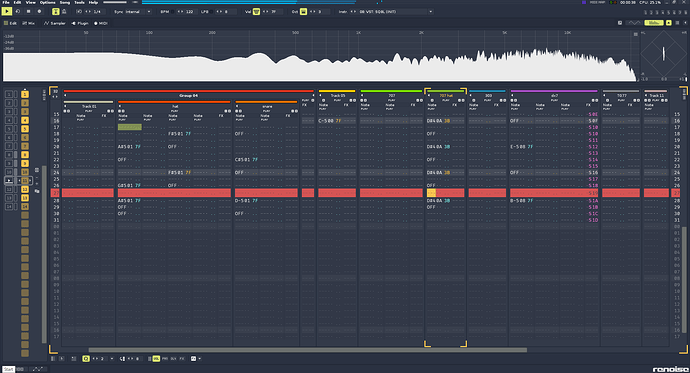
Task: Open the Plugin tab
Action: pos(80,23)
